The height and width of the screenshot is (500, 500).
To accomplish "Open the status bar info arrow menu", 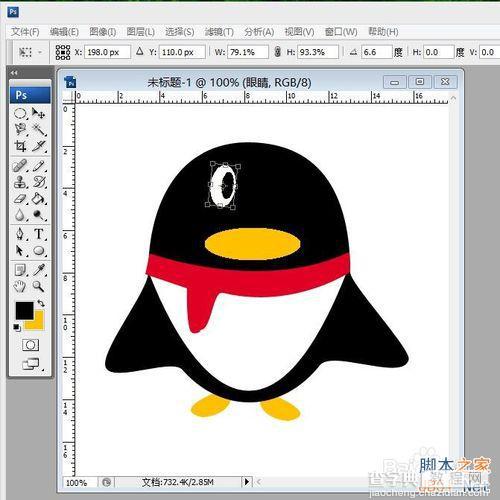I will [246, 481].
